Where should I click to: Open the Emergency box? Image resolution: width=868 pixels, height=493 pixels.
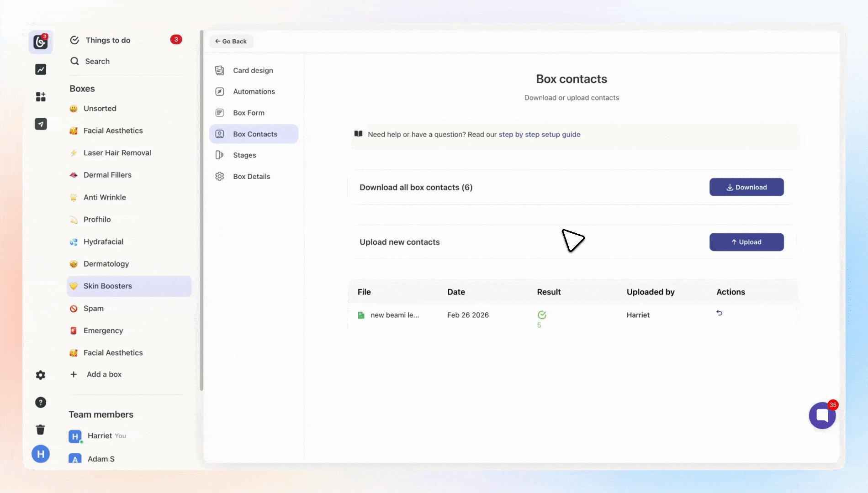click(x=129, y=330)
